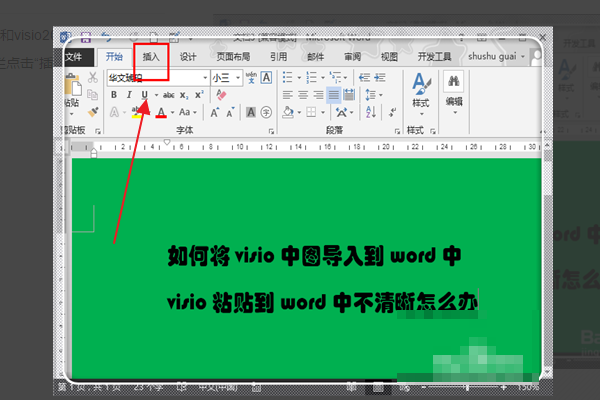Viewport: 600px width, 400px height.
Task: Apply red font color A
Action: click(x=161, y=113)
